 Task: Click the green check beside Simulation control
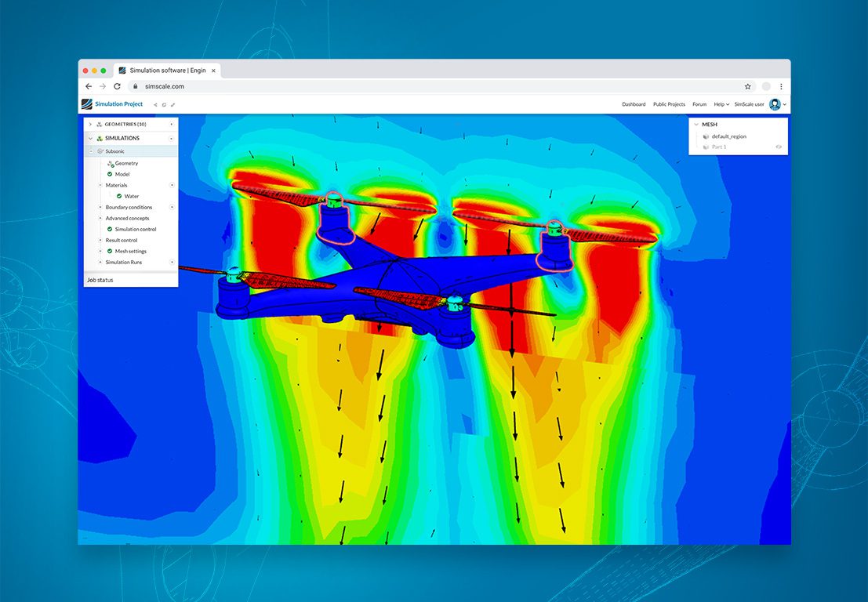tap(110, 229)
